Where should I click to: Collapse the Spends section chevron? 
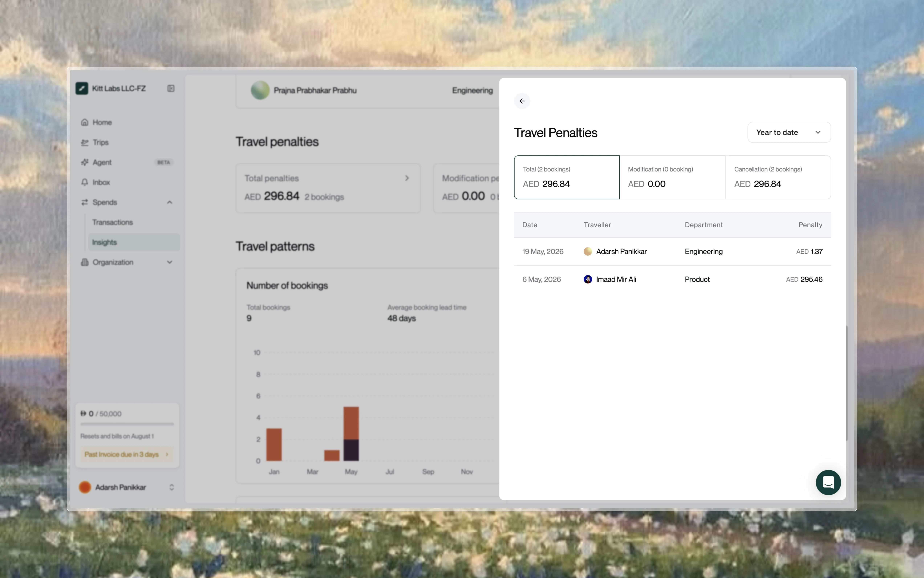169,202
